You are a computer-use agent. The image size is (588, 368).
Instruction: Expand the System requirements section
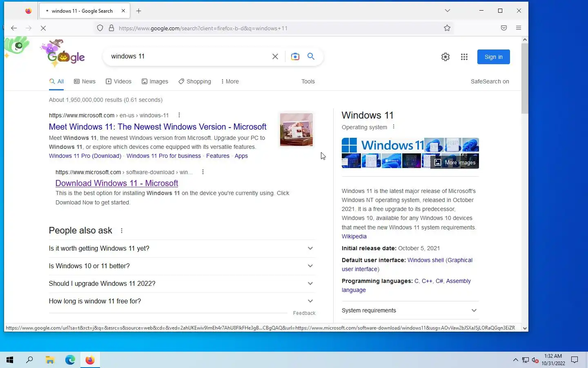click(x=410, y=310)
